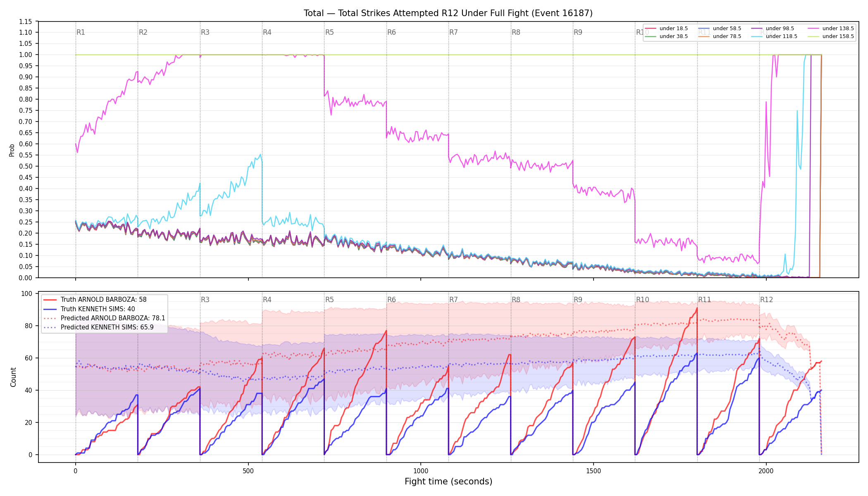Click the 'Prob' y-axis label
This screenshot has height=496, width=868.
pos(12,150)
